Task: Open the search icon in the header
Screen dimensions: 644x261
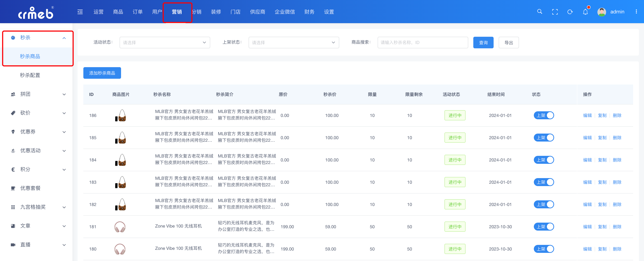Action: point(539,11)
